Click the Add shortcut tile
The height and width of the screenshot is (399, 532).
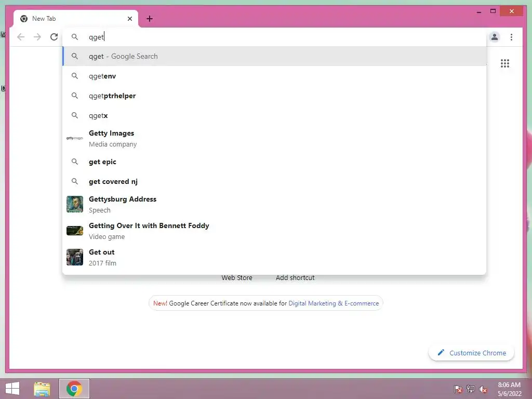295,277
